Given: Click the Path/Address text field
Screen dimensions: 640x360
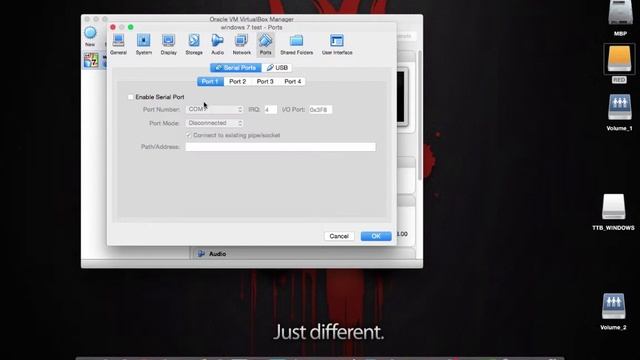Looking at the screenshot, I should 280,147.
